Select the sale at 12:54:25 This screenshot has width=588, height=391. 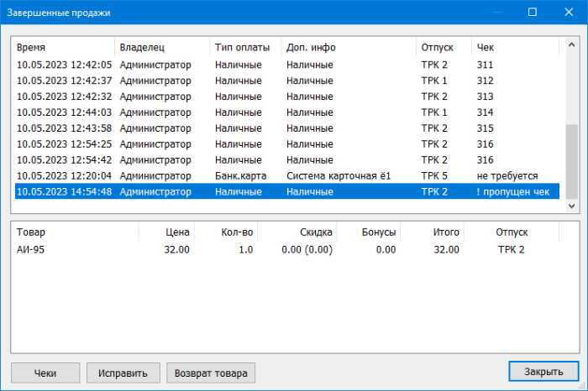(x=286, y=144)
